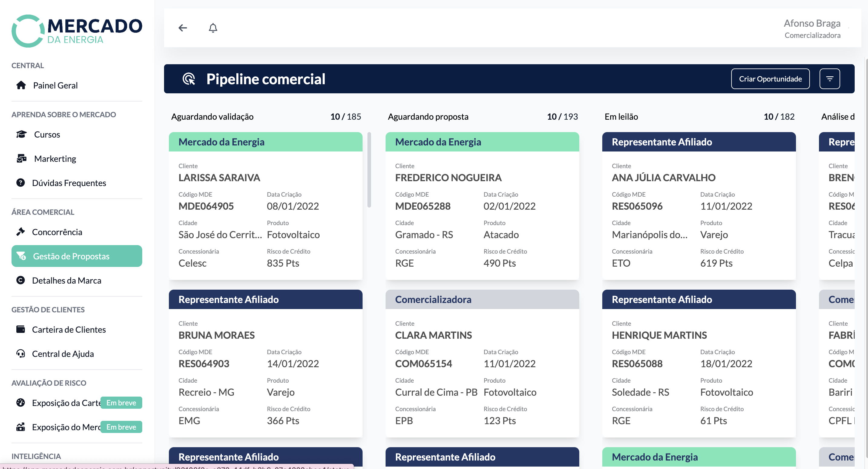Click Aguardando validação column scrollbar

pyautogui.click(x=369, y=170)
